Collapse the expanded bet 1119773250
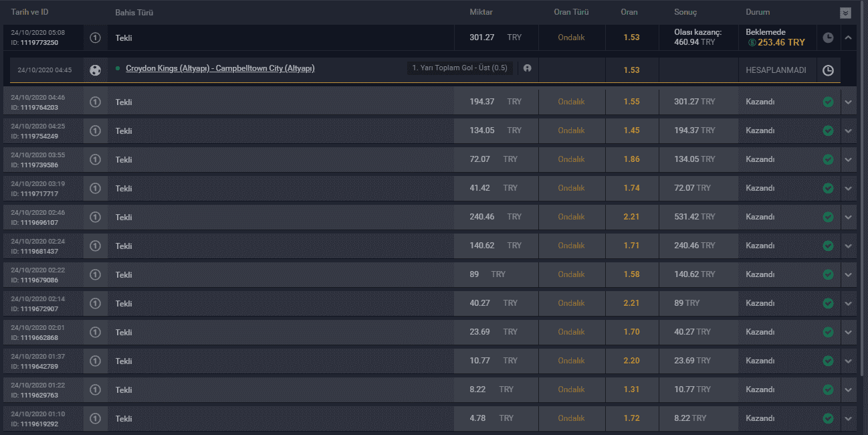The width and height of the screenshot is (868, 435). tap(849, 37)
